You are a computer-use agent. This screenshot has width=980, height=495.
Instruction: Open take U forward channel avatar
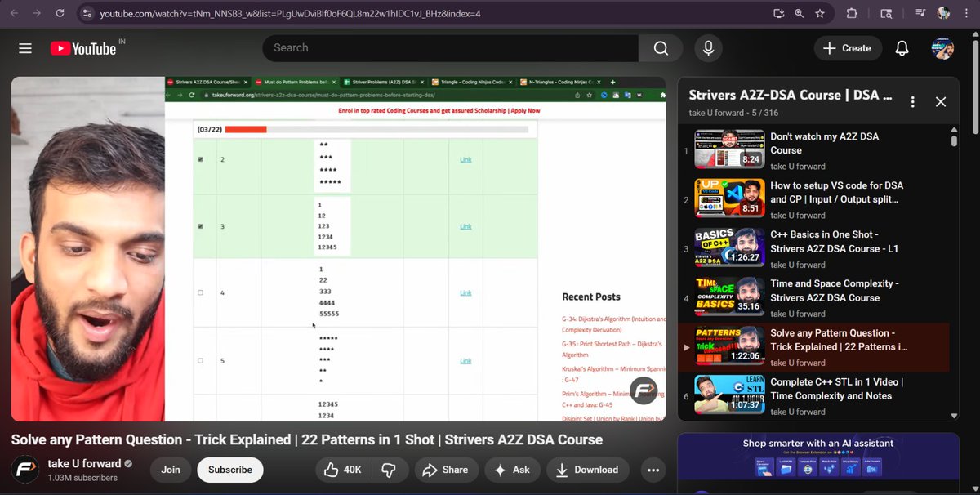pyautogui.click(x=25, y=470)
